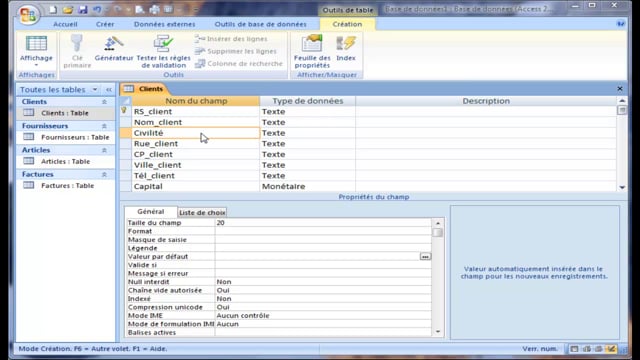
Task: Click Tester les règles de validation
Action: click(163, 51)
